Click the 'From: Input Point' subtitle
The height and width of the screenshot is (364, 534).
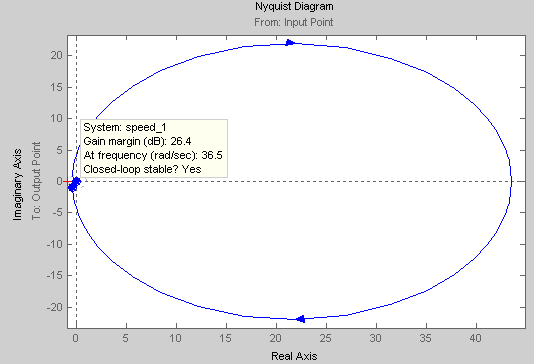click(294, 22)
